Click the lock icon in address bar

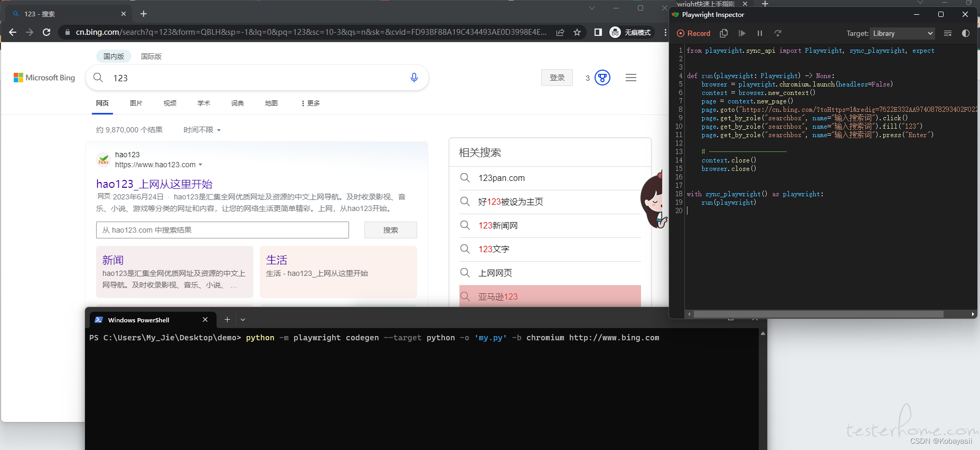pos(67,32)
